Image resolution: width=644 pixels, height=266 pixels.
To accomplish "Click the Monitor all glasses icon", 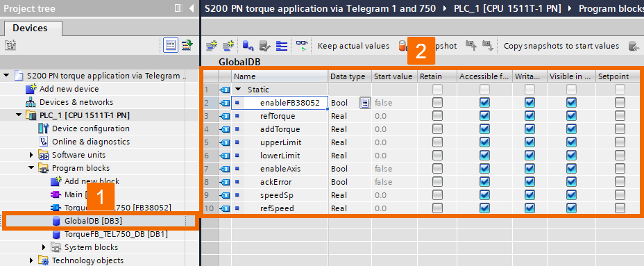I will tap(303, 46).
